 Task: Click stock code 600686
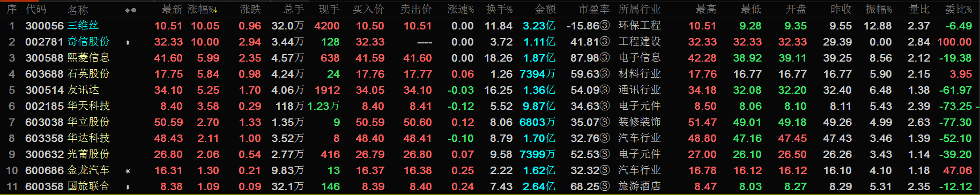pos(44,170)
